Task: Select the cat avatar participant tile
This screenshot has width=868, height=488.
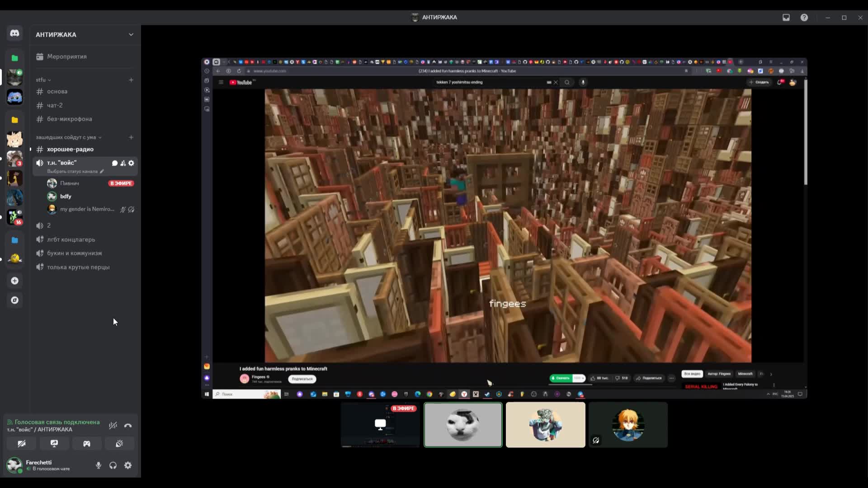Action: pos(463,425)
